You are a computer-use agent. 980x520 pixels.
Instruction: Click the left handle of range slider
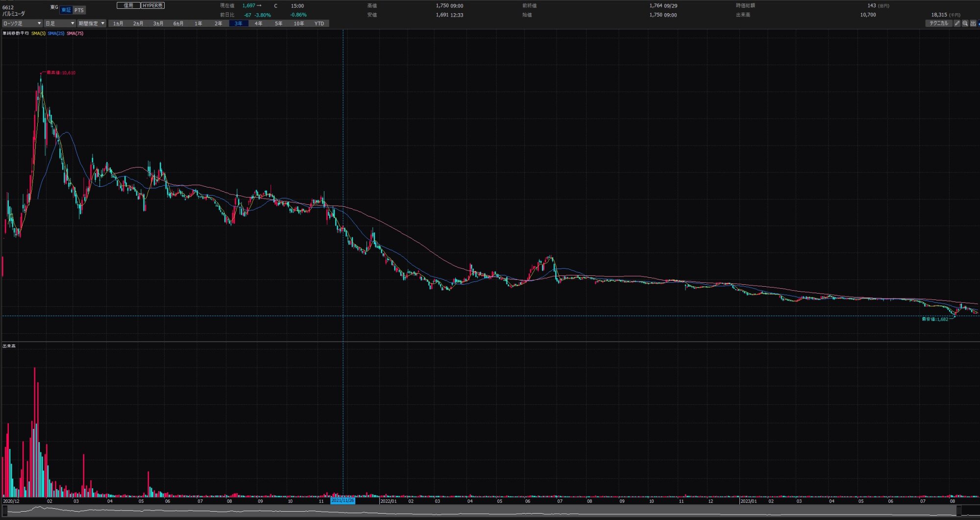[x=5, y=511]
